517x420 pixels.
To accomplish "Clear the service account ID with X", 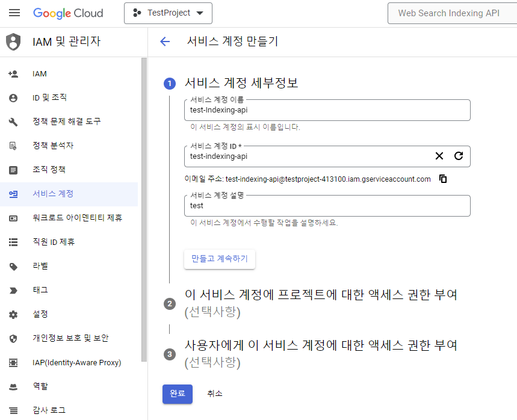I will tap(439, 156).
